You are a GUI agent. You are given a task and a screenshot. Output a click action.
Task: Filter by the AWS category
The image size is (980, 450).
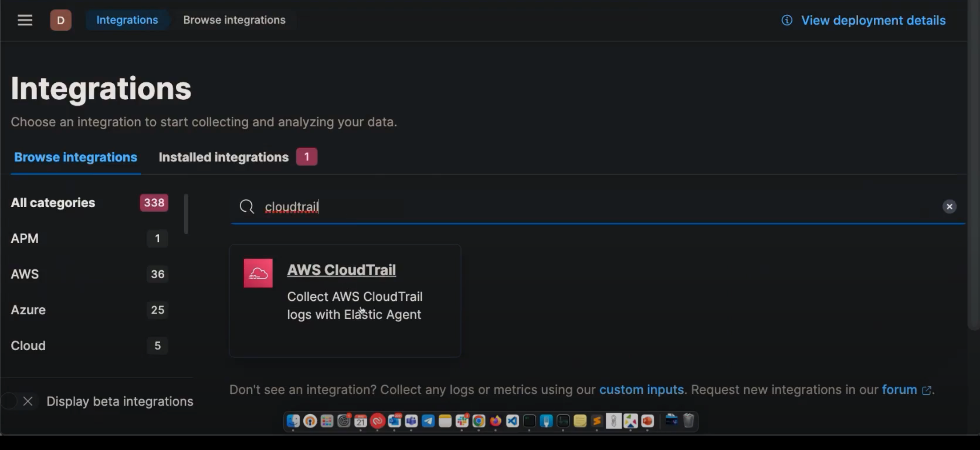pos(25,274)
